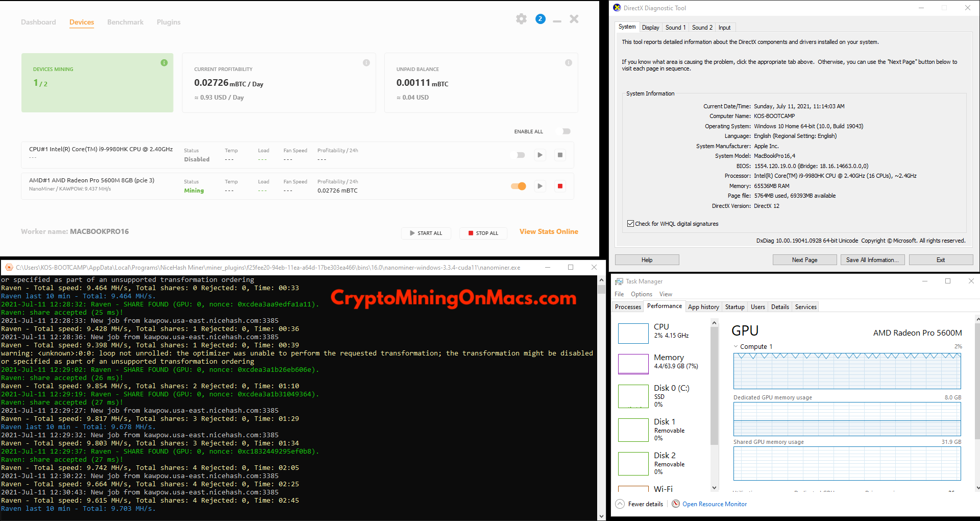Click info icon on Unpaid Balance card
The width and height of the screenshot is (980, 521).
[x=568, y=63]
